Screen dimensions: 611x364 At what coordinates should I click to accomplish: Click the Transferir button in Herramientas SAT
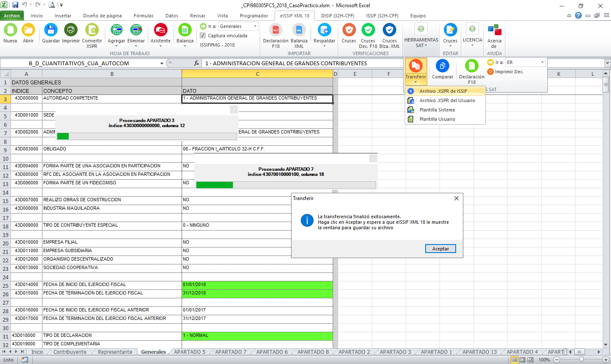tap(416, 71)
